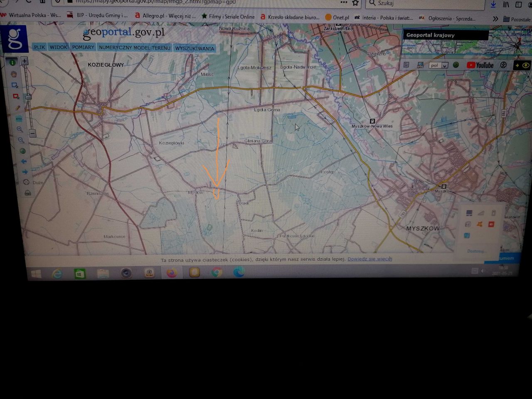
Task: Open the POMIARY menu
Action: (83, 47)
